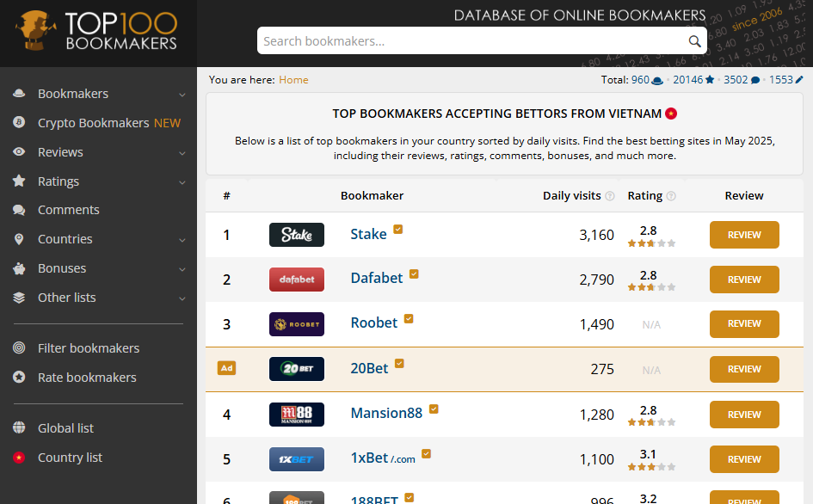813x504 pixels.
Task: Click the Rating help question icon
Action: (671, 196)
